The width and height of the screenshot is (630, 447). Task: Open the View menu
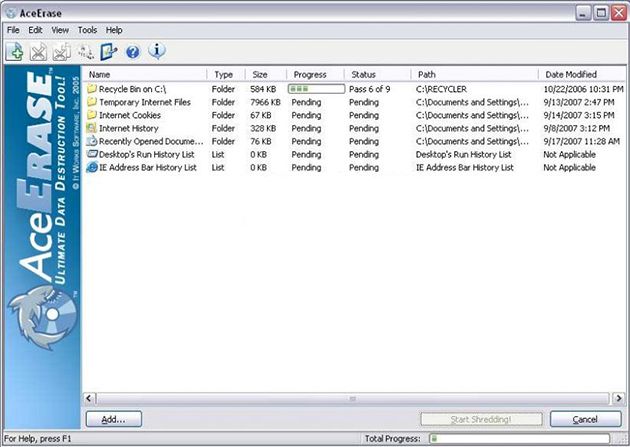pos(60,30)
